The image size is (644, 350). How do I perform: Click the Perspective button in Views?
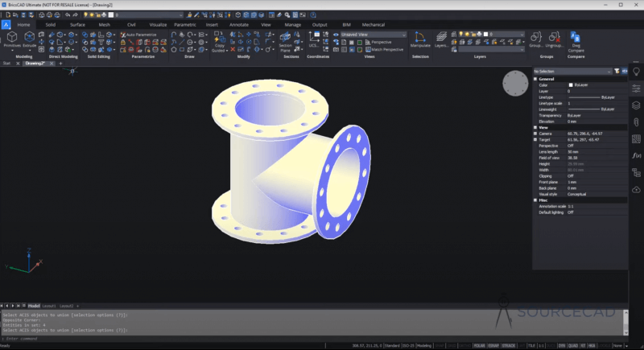click(378, 43)
